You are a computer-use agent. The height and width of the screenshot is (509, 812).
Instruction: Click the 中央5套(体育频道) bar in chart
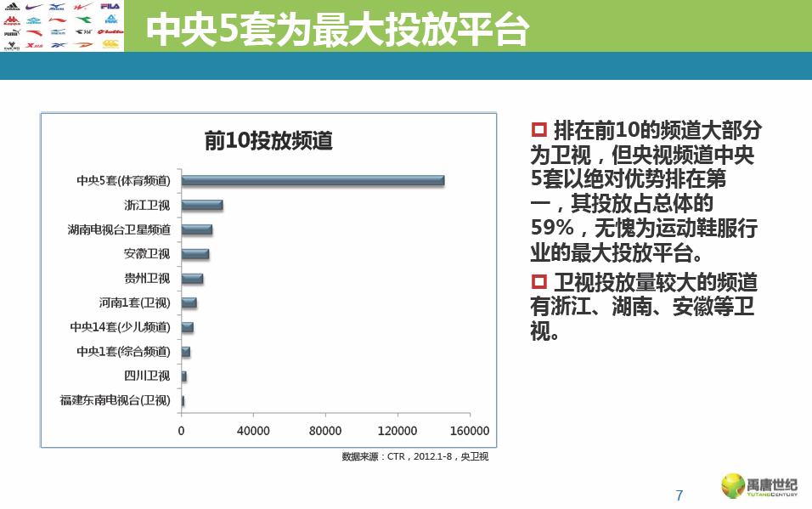[x=312, y=180]
